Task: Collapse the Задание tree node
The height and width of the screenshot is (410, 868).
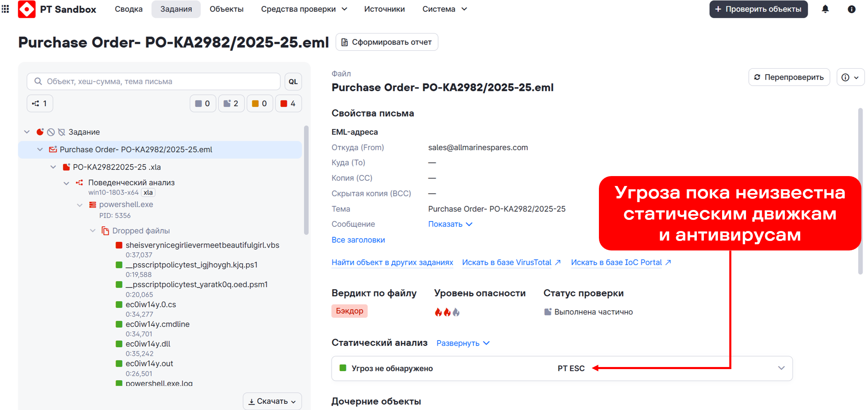Action: (x=27, y=132)
